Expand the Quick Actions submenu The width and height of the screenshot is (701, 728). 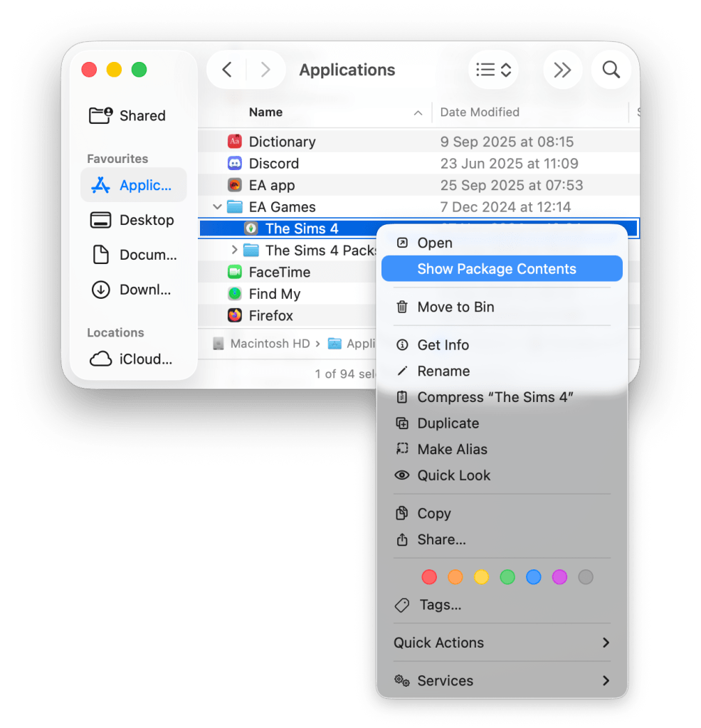click(502, 643)
